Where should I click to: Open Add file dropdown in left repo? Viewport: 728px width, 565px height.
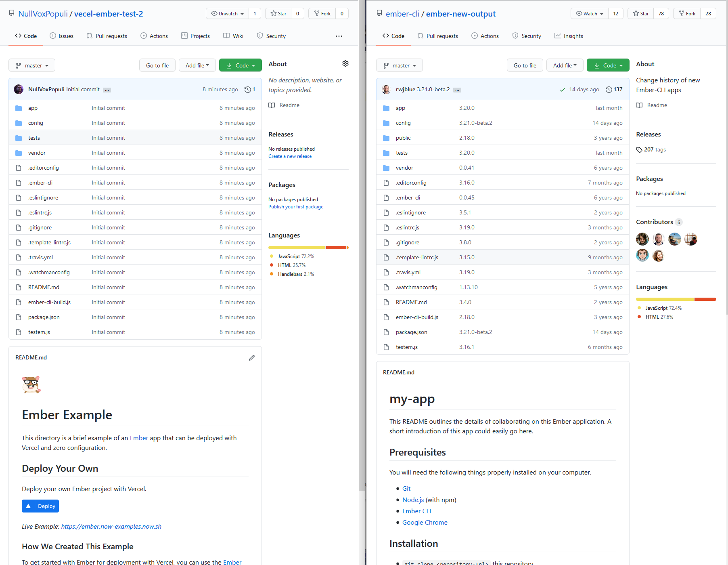[197, 65]
